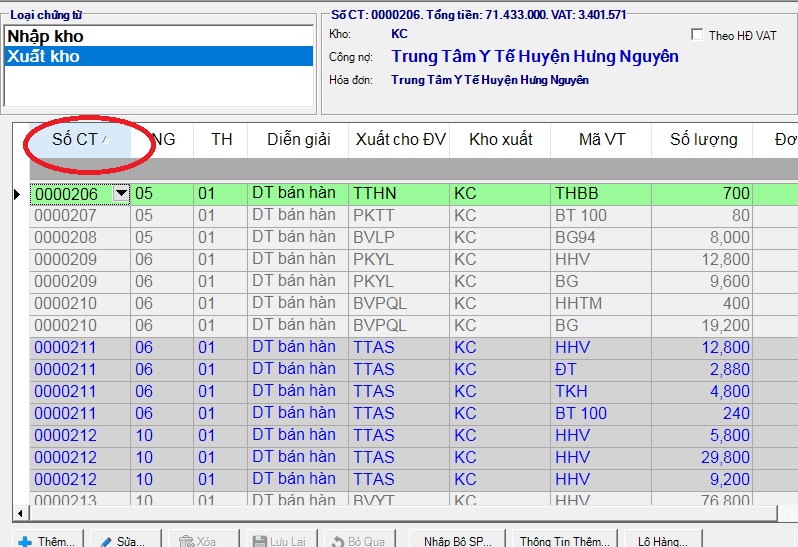
Task: Sort by 'Số CT' column header
Action: tap(80, 139)
